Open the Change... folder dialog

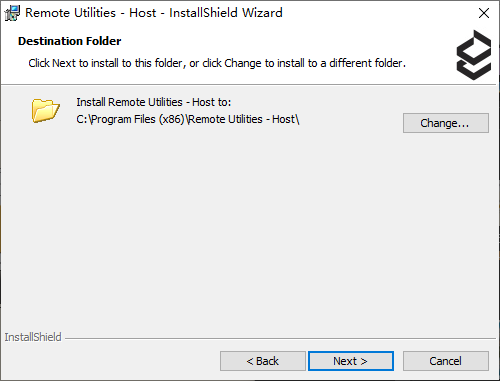coord(446,123)
